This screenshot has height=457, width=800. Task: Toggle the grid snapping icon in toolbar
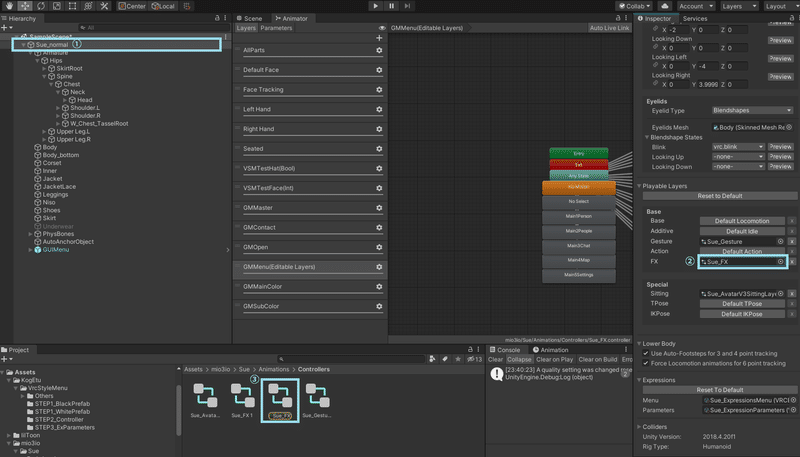(187, 6)
